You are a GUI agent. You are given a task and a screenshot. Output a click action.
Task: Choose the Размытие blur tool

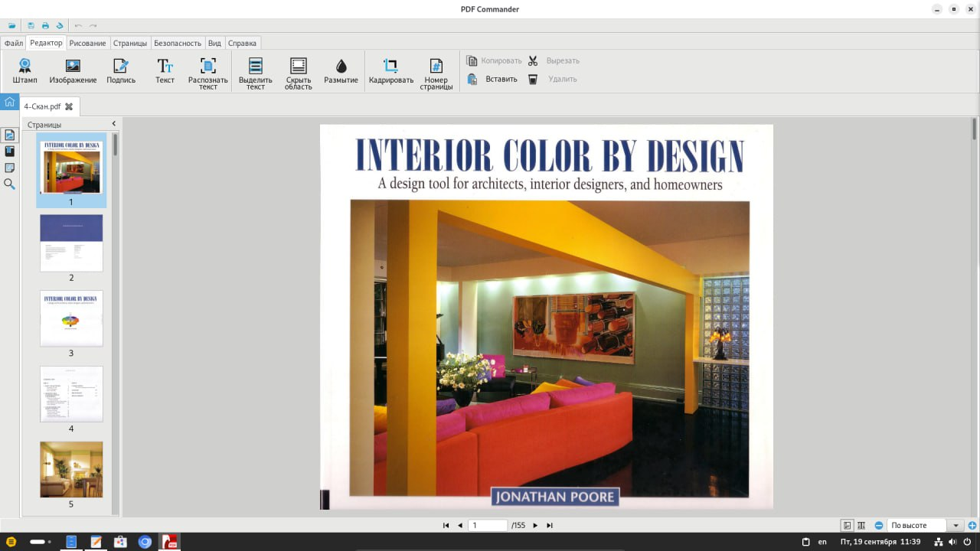point(341,71)
